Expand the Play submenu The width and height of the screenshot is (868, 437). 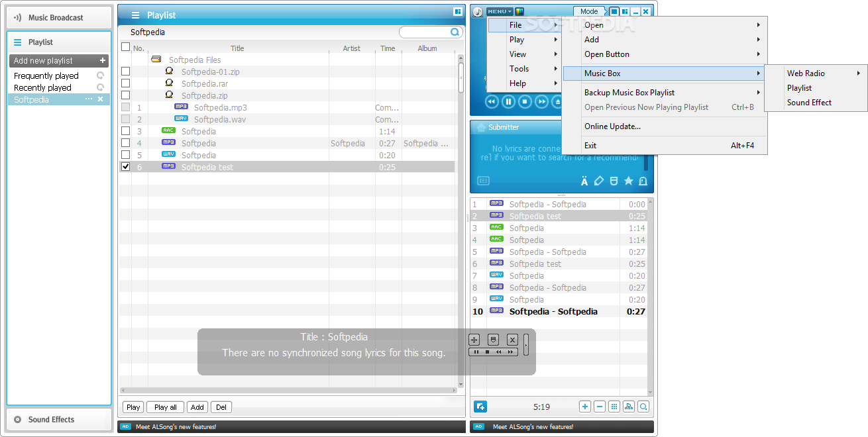(525, 40)
